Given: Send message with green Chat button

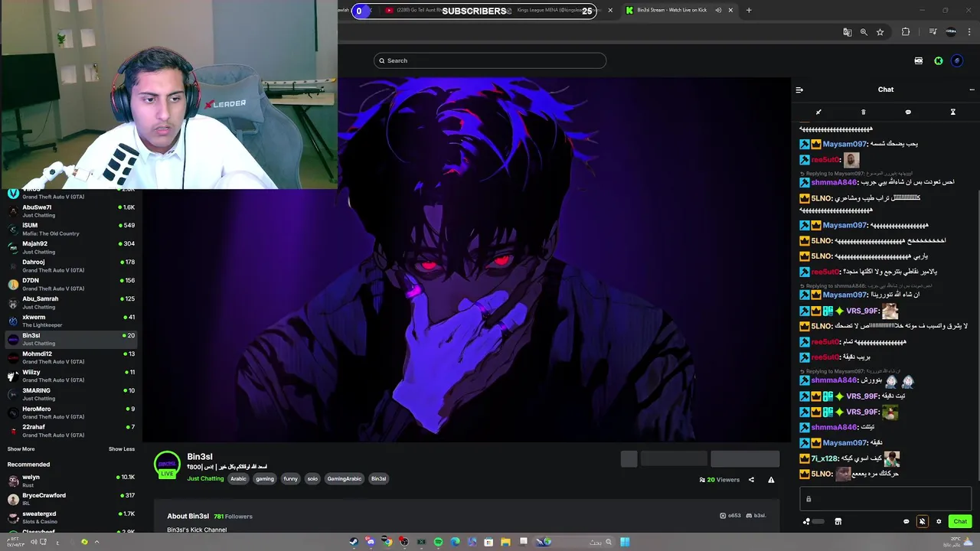Looking at the screenshot, I should pos(960,521).
